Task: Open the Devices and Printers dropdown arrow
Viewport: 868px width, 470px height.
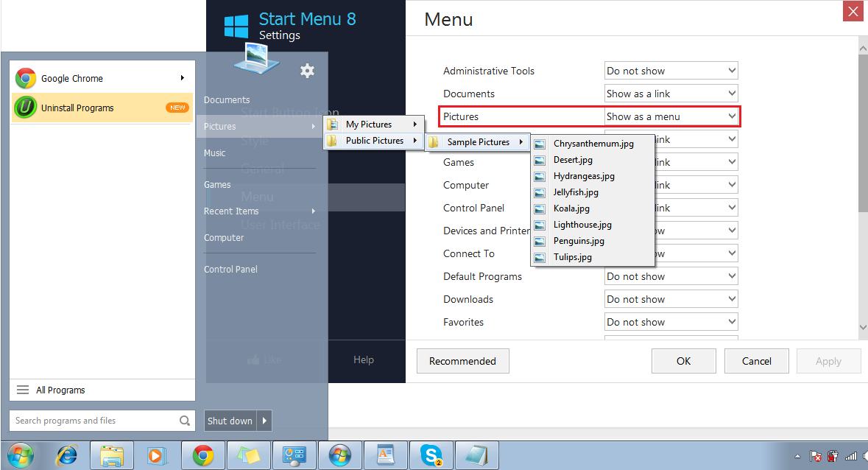Action: coord(732,231)
